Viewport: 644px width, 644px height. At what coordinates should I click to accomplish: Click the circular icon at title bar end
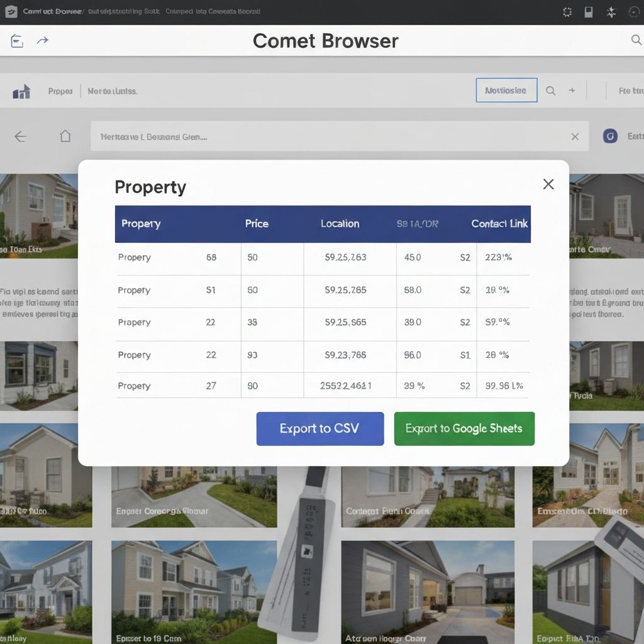tap(634, 12)
